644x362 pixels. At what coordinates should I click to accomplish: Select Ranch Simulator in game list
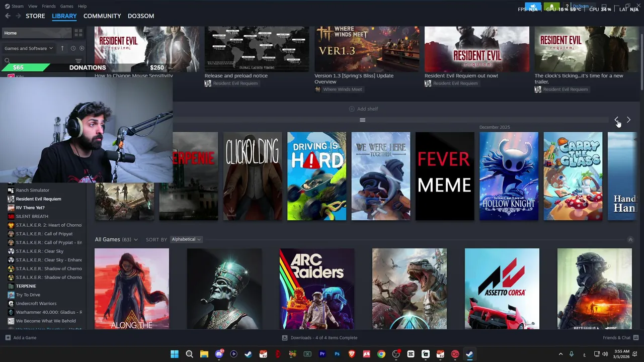pos(33,190)
